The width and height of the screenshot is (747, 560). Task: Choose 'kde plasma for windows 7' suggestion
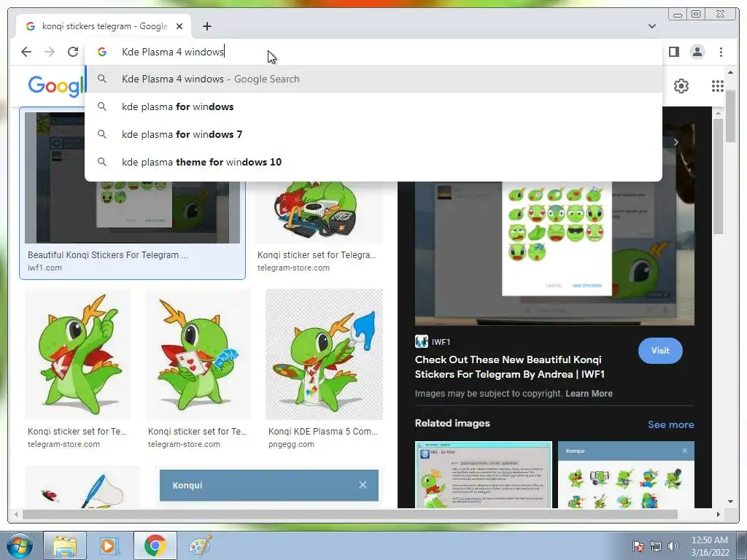pos(373,134)
